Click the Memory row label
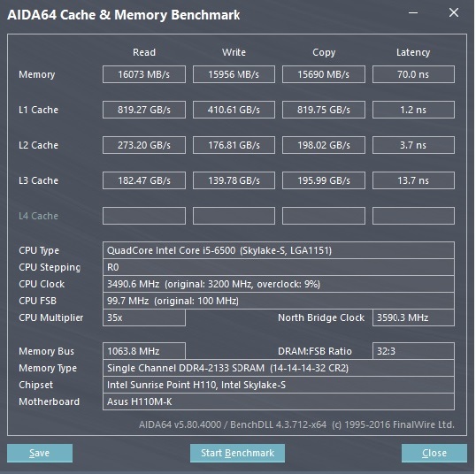This screenshot has height=474, width=476. click(x=37, y=74)
